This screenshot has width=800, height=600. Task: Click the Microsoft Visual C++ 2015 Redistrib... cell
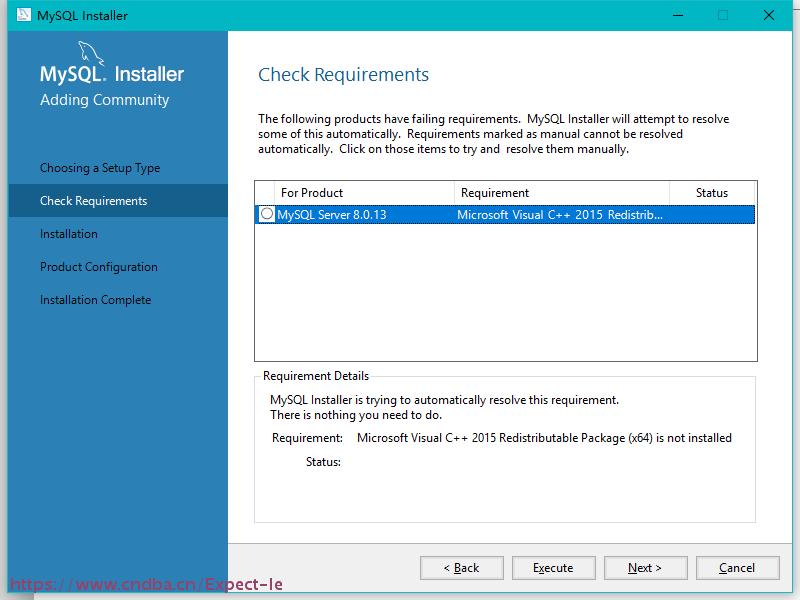tap(560, 215)
